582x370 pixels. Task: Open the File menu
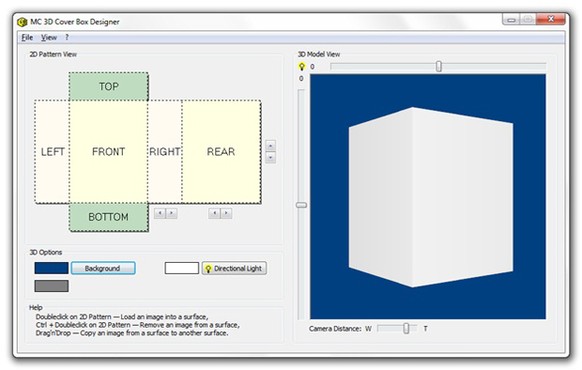[x=27, y=37]
